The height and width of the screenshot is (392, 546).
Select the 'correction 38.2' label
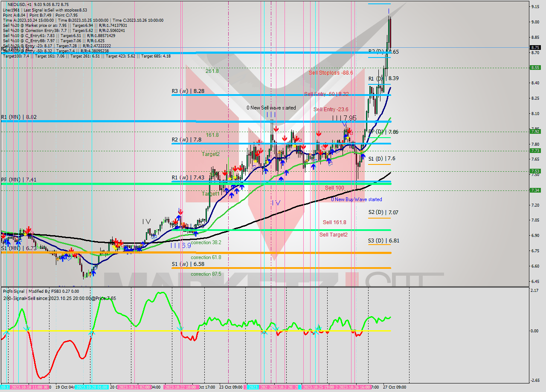pyautogui.click(x=206, y=242)
